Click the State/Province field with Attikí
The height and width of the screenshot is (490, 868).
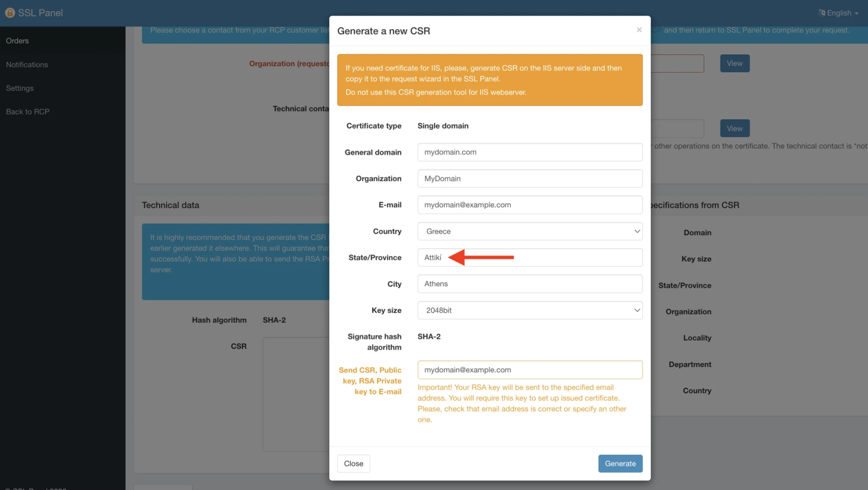tap(530, 257)
